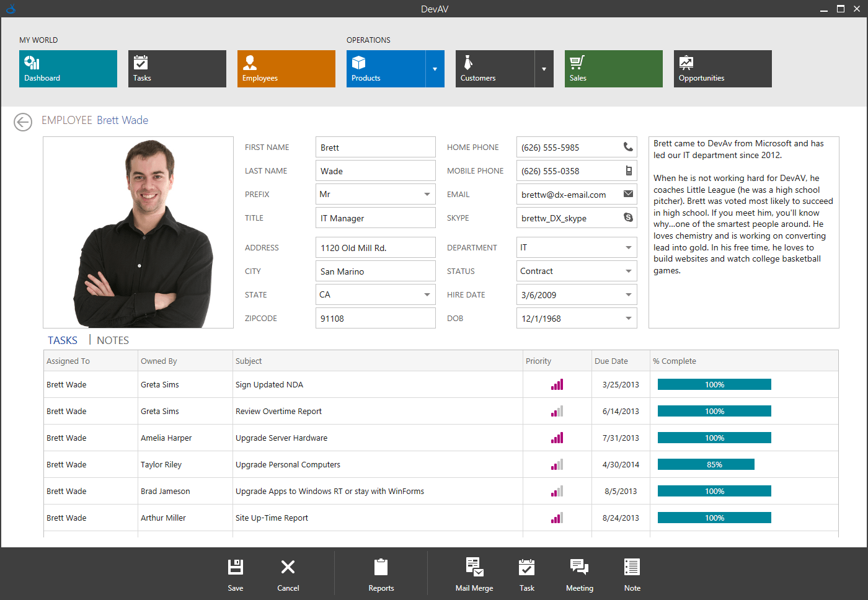Click the back arrow beside EMPLOYEE title
The height and width of the screenshot is (600, 868).
[x=23, y=122]
